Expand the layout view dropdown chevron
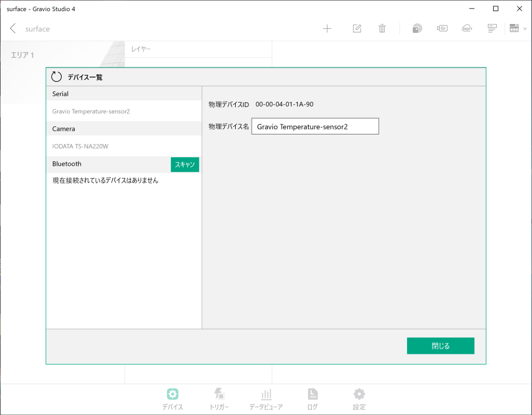The width and height of the screenshot is (532, 415). (x=525, y=29)
